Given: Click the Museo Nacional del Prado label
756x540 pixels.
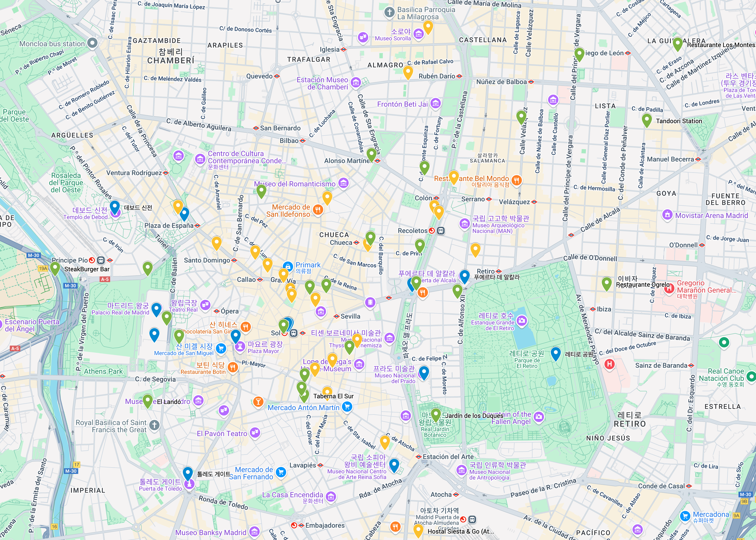Looking at the screenshot, I should (395, 375).
